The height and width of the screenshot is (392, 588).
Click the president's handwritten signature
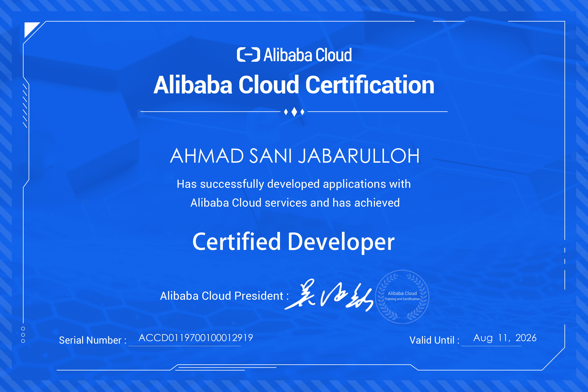[x=329, y=295]
